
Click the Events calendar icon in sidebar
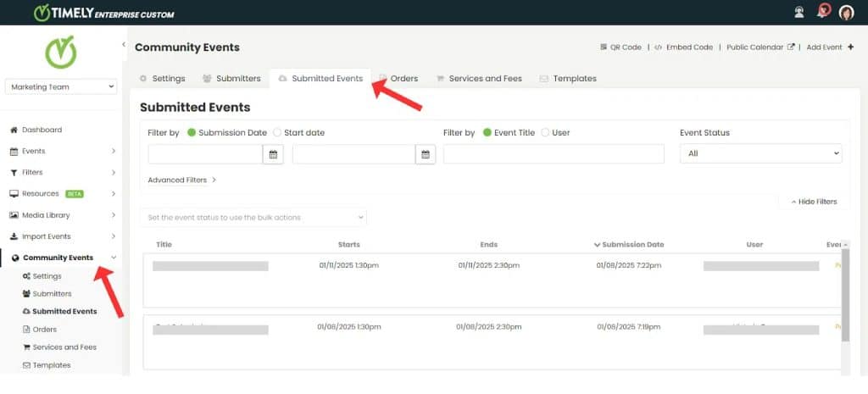(14, 151)
